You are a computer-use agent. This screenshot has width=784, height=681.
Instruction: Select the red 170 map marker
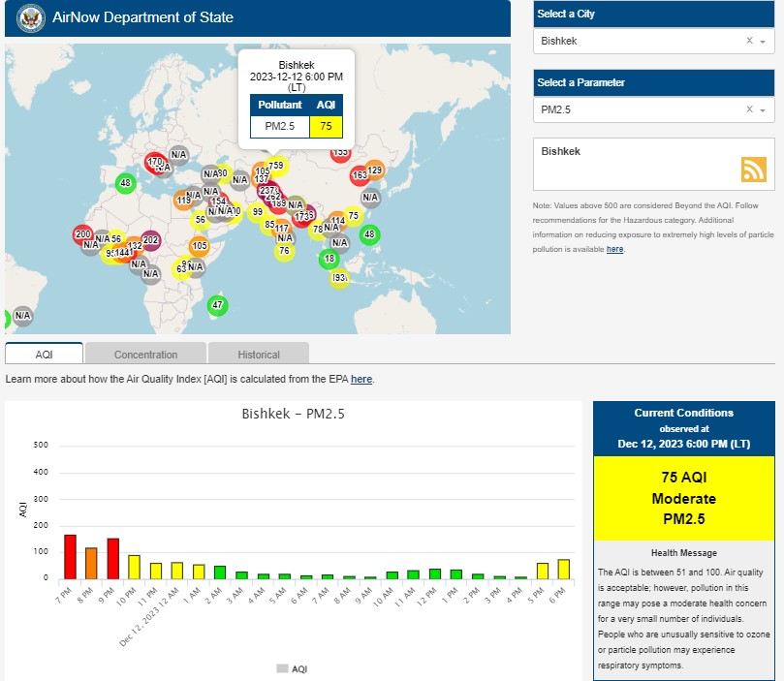click(154, 162)
